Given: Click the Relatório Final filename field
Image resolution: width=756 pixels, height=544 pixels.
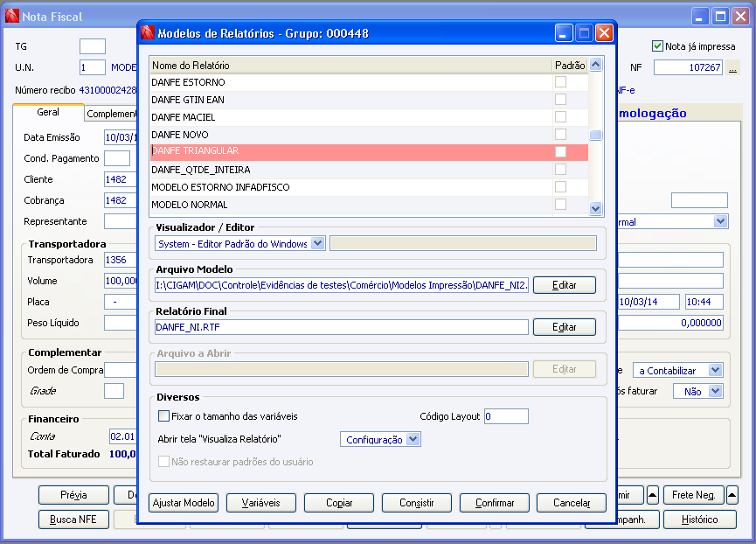Looking at the screenshot, I should pyautogui.click(x=342, y=327).
